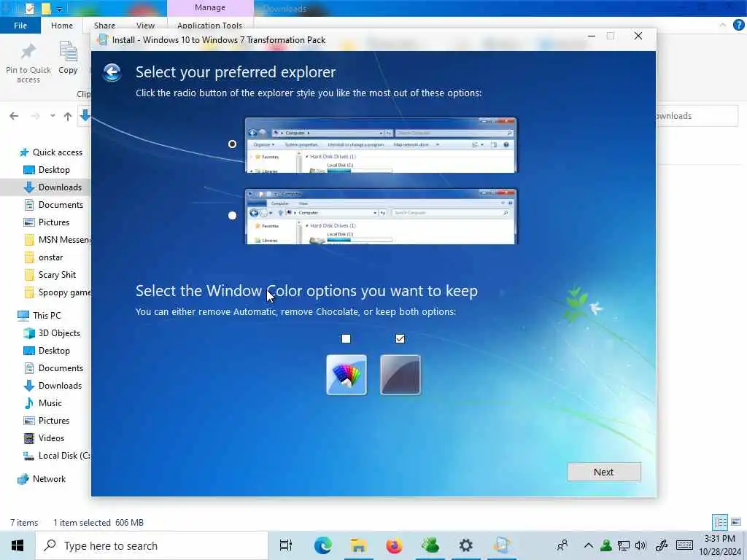Switch to details view in Explorer
This screenshot has width=747, height=560.
point(720,522)
